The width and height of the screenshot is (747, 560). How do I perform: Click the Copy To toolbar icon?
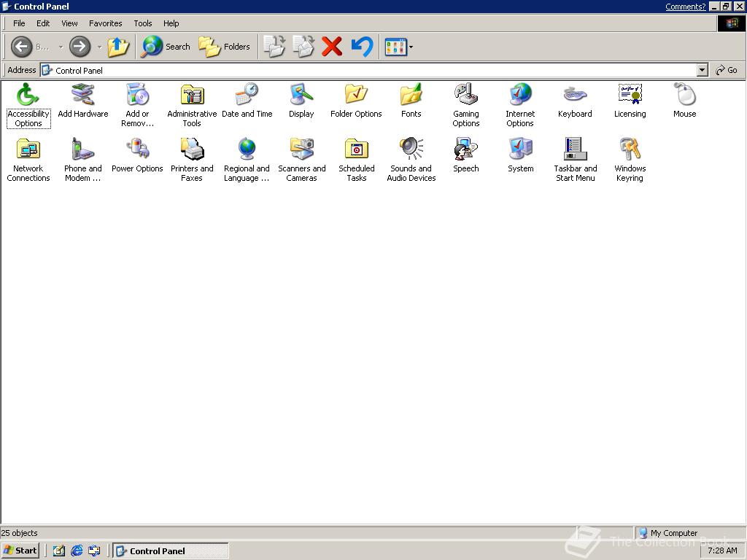303,47
